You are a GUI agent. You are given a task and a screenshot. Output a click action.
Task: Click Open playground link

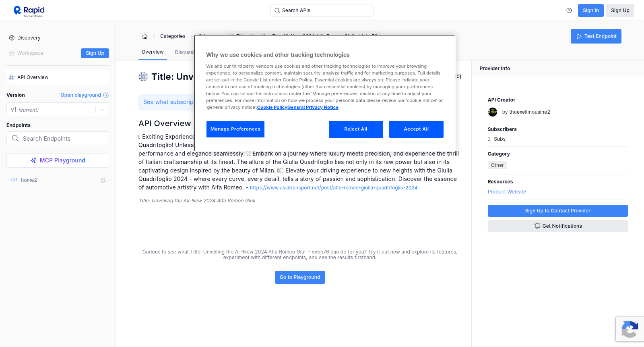[85, 95]
